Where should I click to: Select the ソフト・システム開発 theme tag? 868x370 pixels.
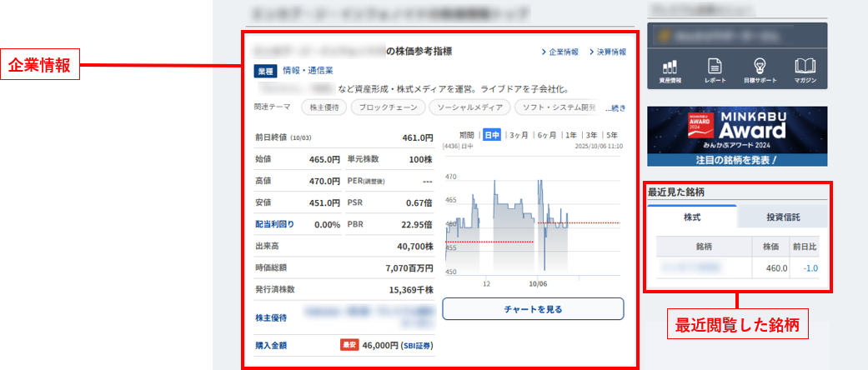[x=558, y=107]
